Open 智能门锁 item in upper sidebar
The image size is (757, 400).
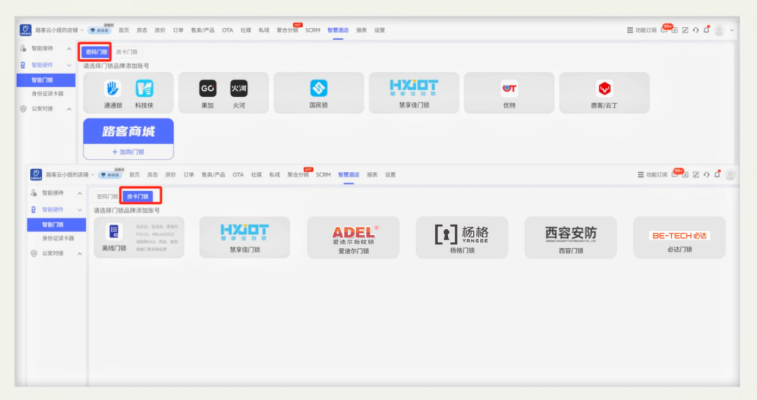pyautogui.click(x=46, y=80)
